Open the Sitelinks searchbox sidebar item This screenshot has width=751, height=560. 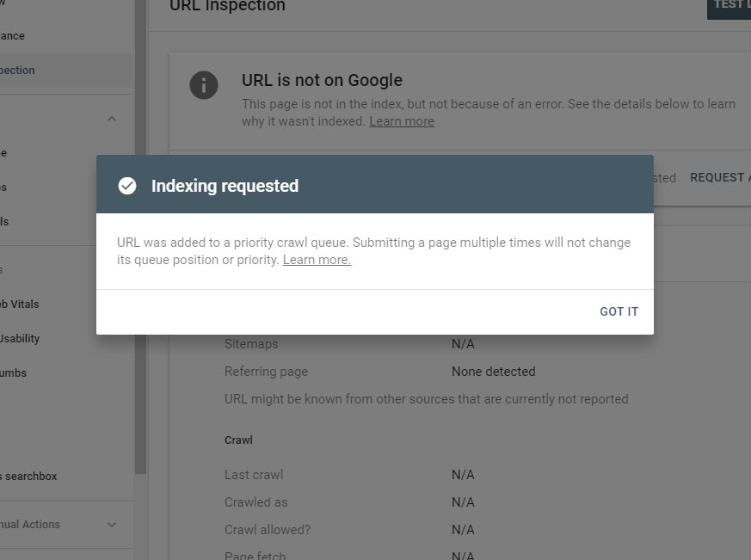pyautogui.click(x=66, y=477)
